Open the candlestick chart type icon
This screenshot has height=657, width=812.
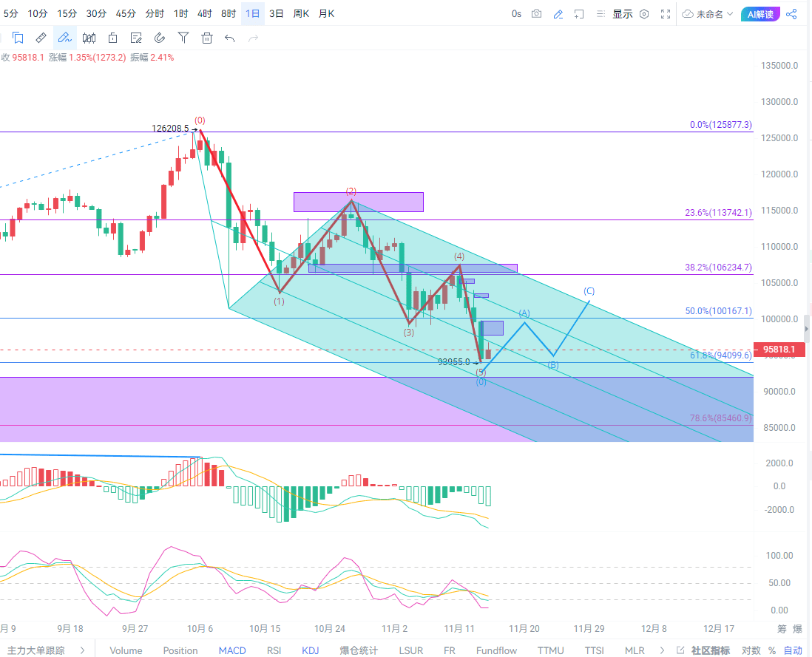(89, 38)
